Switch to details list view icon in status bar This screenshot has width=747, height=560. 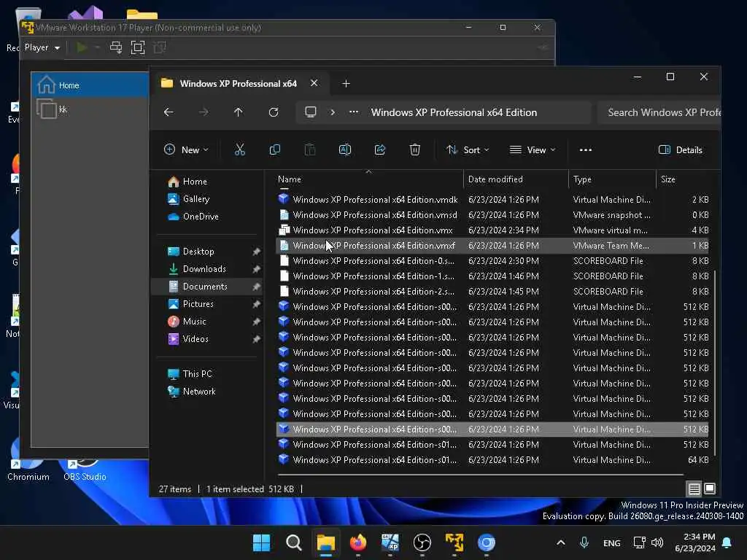click(x=694, y=489)
